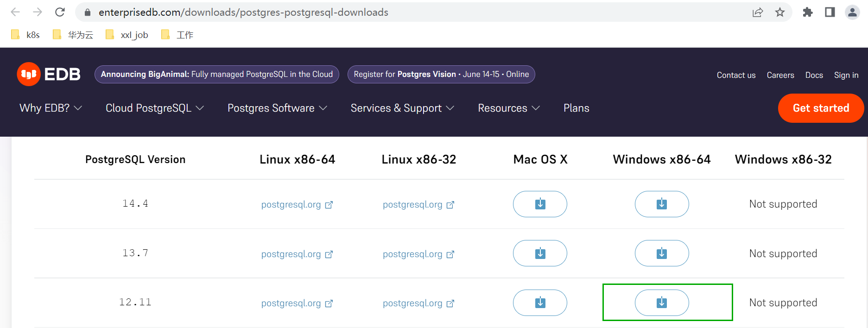This screenshot has height=328, width=868.
Task: Open the Postgres Software dropdown
Action: tap(277, 108)
